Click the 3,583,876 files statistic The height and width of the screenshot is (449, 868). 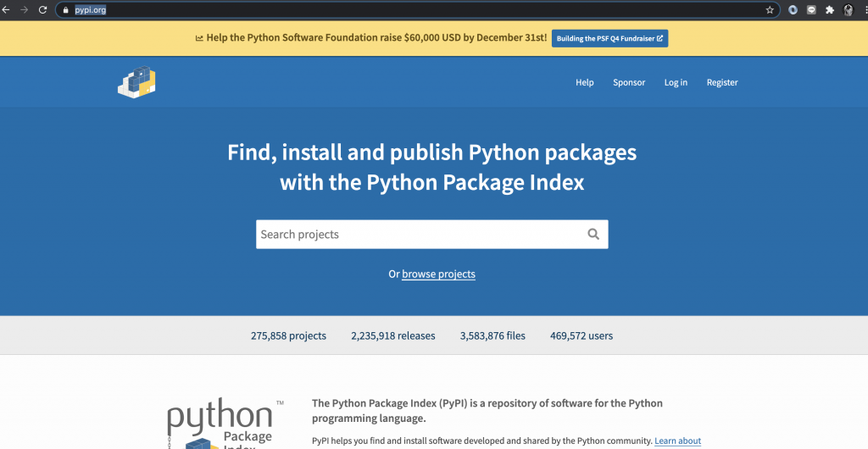click(492, 335)
